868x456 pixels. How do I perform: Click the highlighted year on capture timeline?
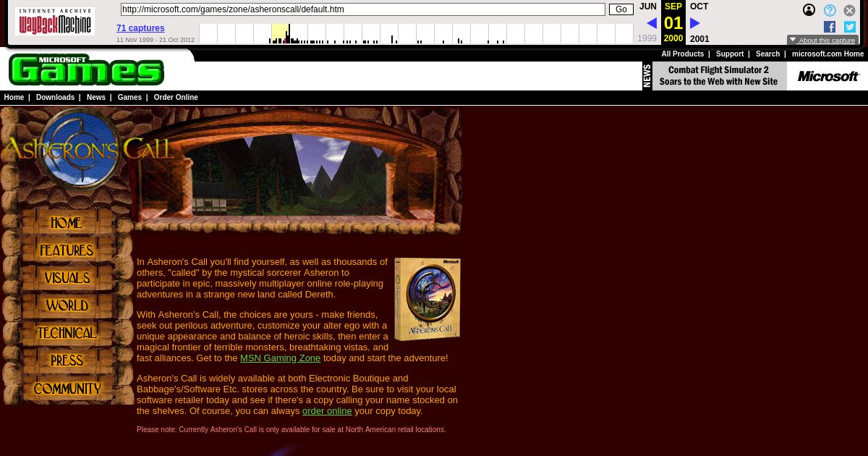point(281,33)
